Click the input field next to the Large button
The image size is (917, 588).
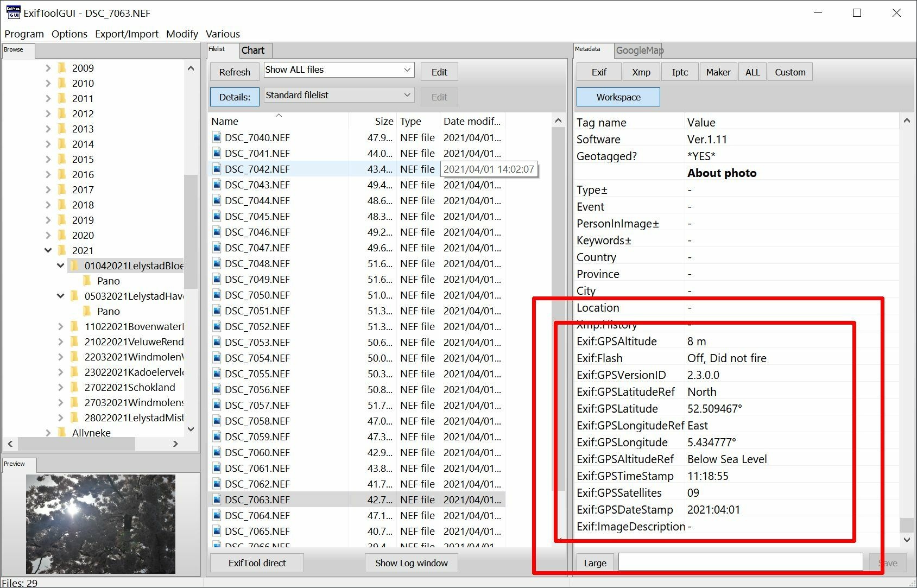[x=739, y=561]
